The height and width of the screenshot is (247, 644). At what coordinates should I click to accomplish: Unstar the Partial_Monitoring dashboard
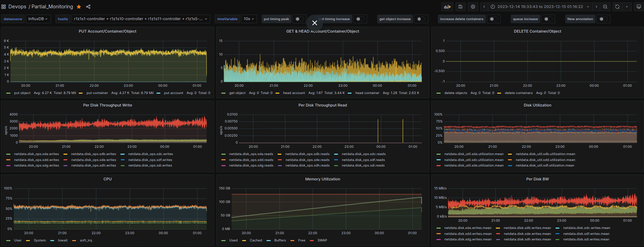pyautogui.click(x=79, y=7)
